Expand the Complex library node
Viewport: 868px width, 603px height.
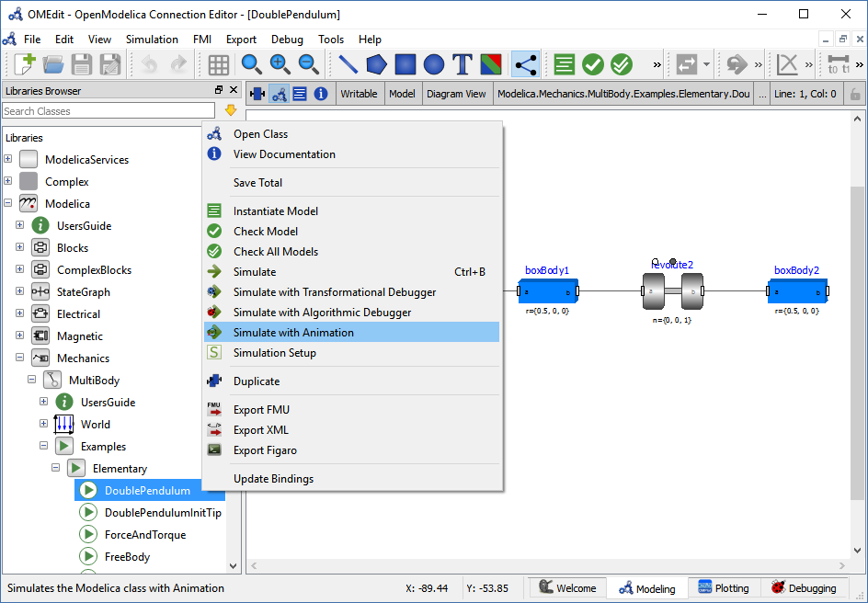(7, 181)
